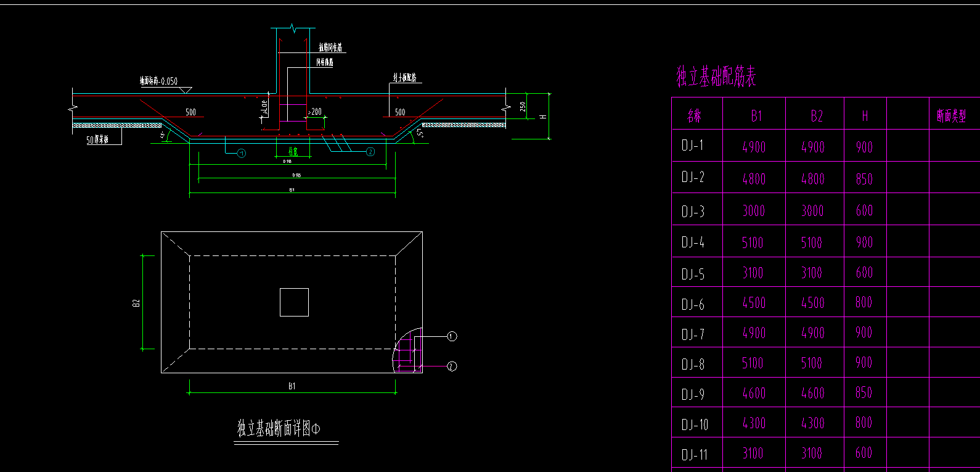
Task: Click the DJ-4 row label
Action: [x=693, y=242]
